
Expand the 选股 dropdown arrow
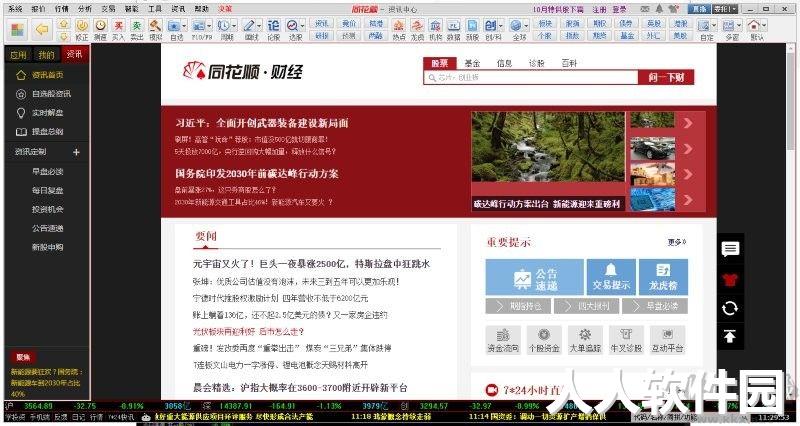tap(303, 25)
